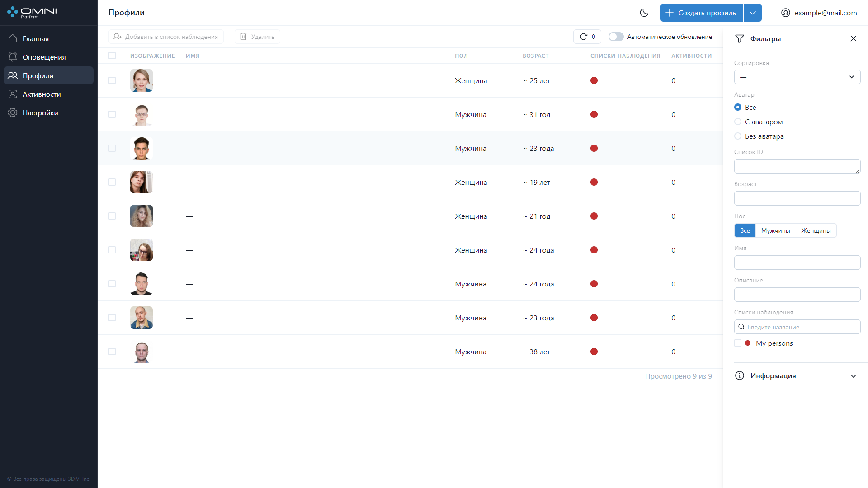868x488 pixels.
Task: Click the add-to-watchlist person icon
Action: coord(118,37)
